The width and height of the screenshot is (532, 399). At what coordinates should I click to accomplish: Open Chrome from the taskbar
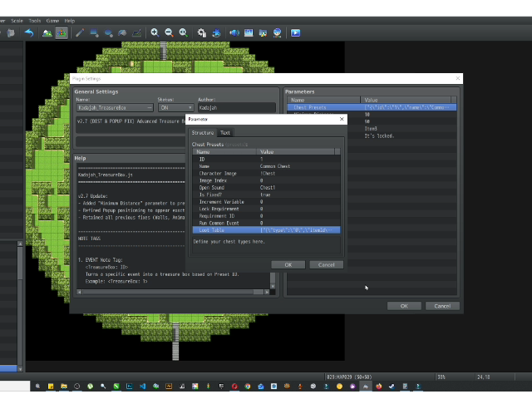248,386
